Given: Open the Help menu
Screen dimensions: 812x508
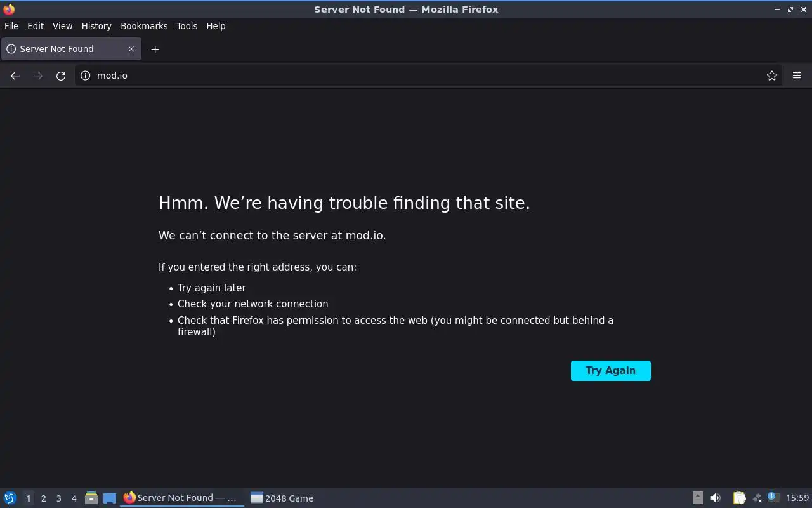Looking at the screenshot, I should pyautogui.click(x=216, y=26).
